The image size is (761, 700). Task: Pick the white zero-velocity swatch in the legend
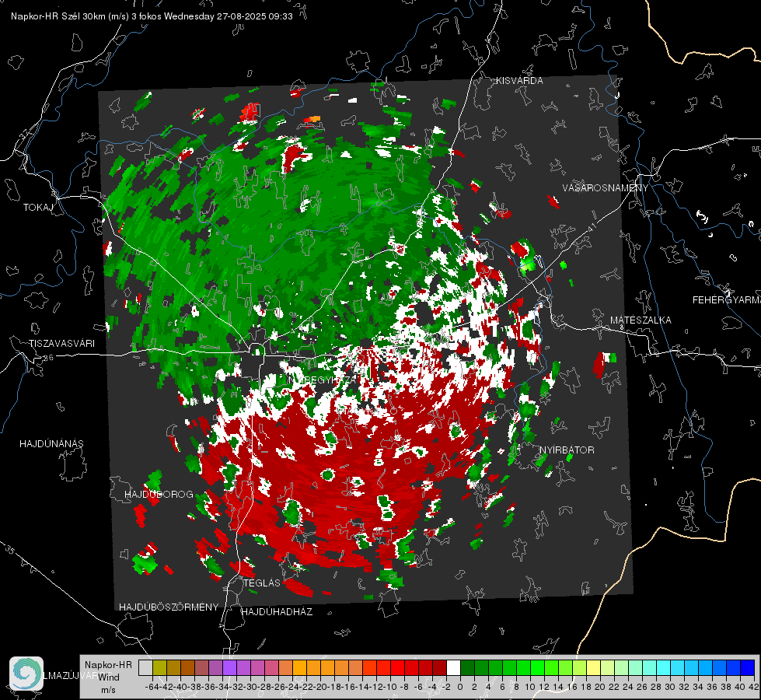[453, 667]
